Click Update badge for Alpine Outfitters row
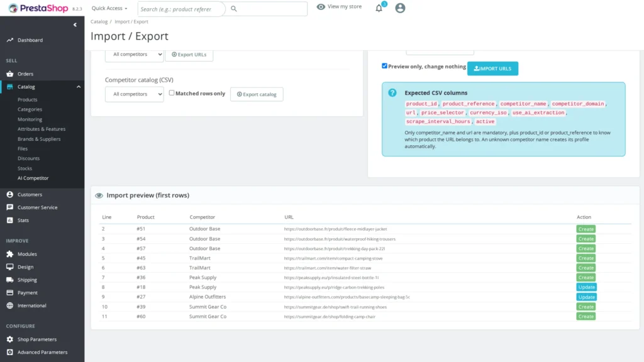The width and height of the screenshot is (644, 362). pos(587,297)
